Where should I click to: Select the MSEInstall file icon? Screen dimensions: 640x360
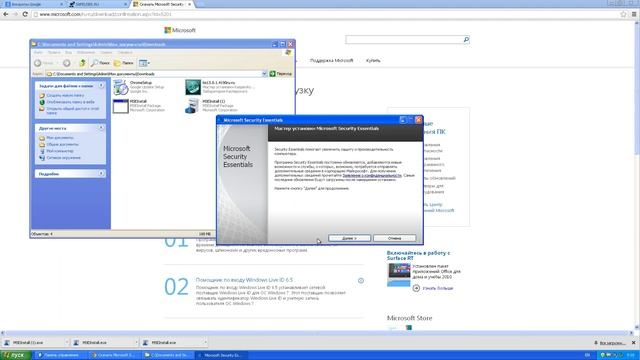[121, 106]
